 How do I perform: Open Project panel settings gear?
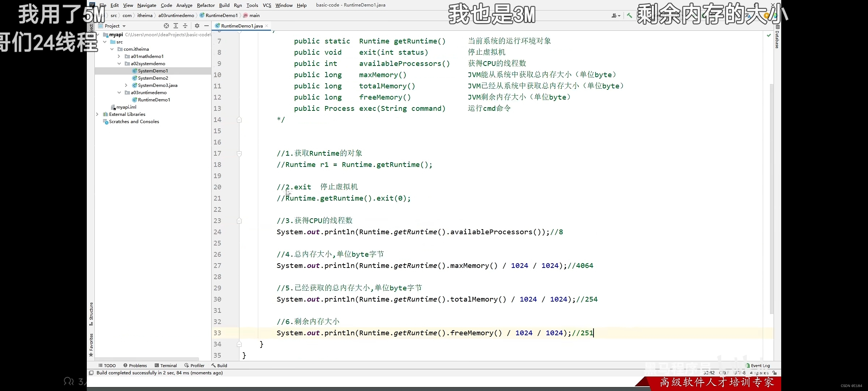click(x=197, y=26)
